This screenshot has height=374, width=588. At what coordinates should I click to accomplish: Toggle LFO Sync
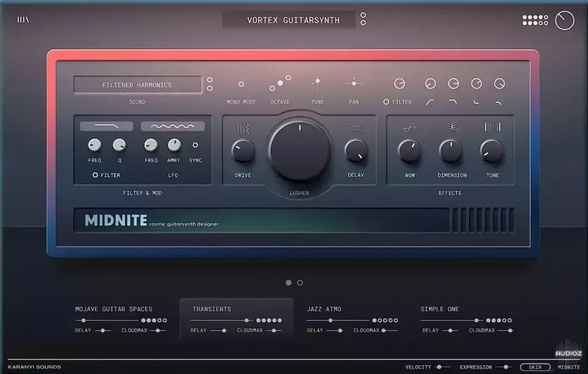195,145
